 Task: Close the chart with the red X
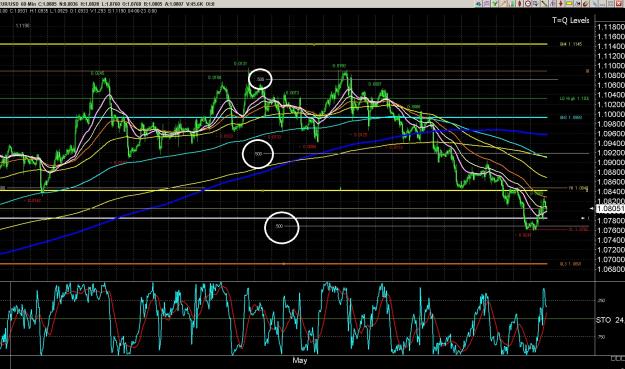[619, 4]
